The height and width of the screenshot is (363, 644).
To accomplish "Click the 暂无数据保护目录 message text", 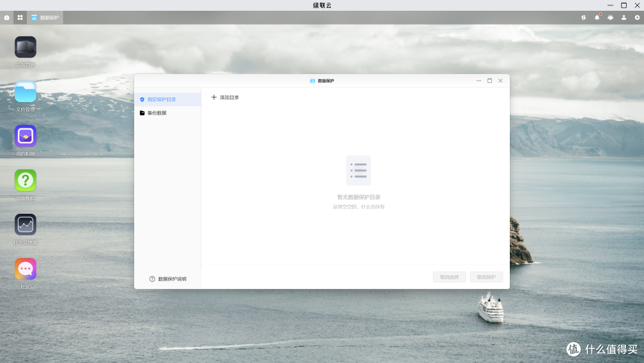I will 358,198.
